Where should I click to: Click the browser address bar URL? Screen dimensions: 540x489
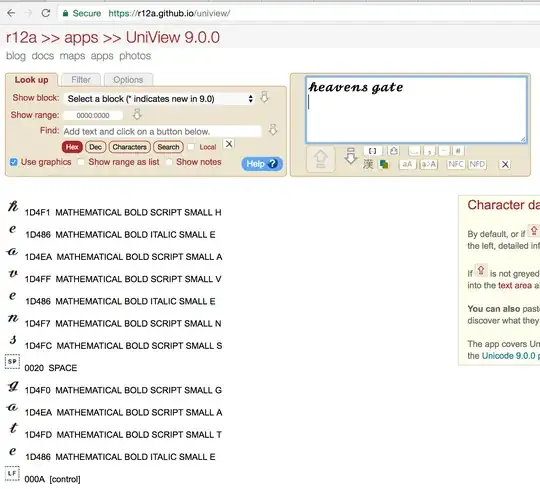point(169,13)
